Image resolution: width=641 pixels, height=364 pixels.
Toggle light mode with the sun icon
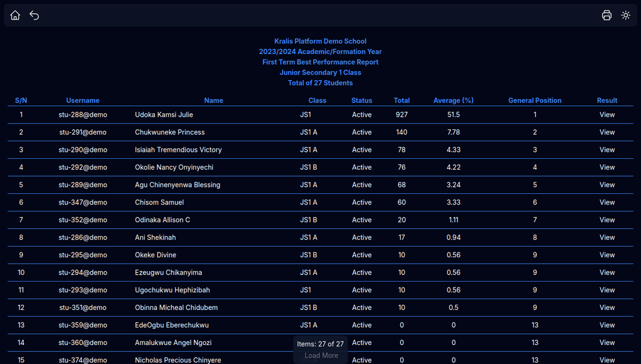point(626,15)
